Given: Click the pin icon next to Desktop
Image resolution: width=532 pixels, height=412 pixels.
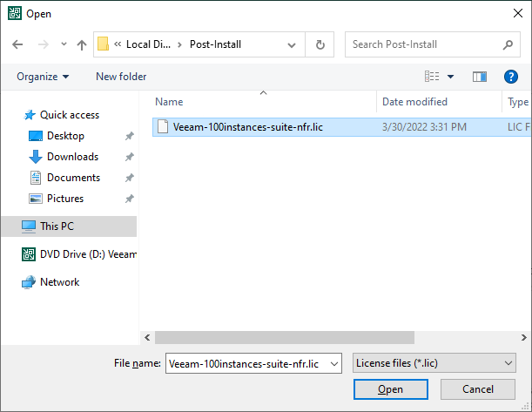Looking at the screenshot, I should 129,136.
